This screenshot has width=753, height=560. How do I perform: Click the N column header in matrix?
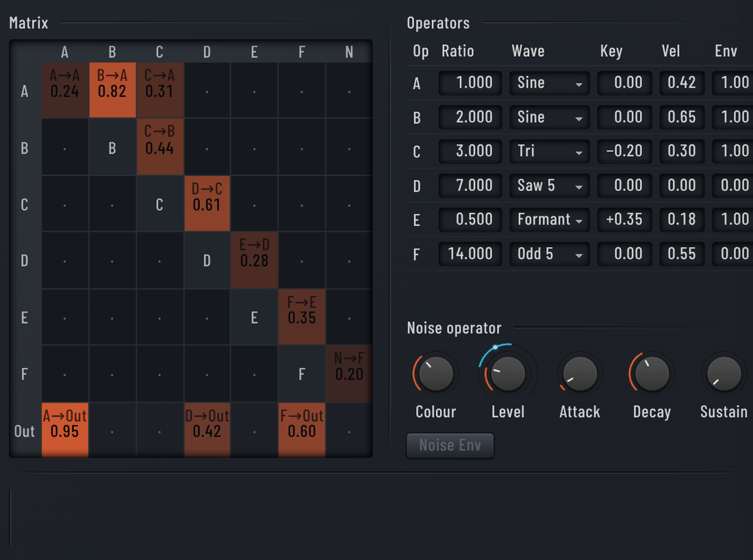click(349, 52)
